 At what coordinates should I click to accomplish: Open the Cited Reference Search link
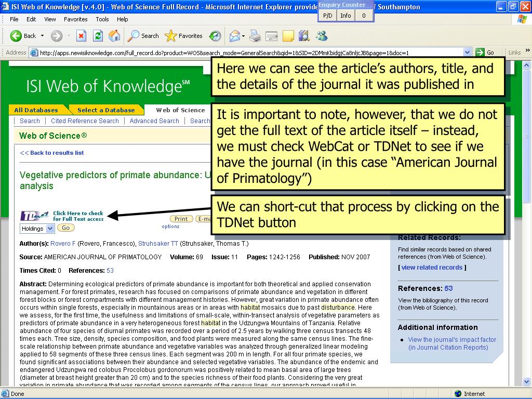click(x=85, y=121)
